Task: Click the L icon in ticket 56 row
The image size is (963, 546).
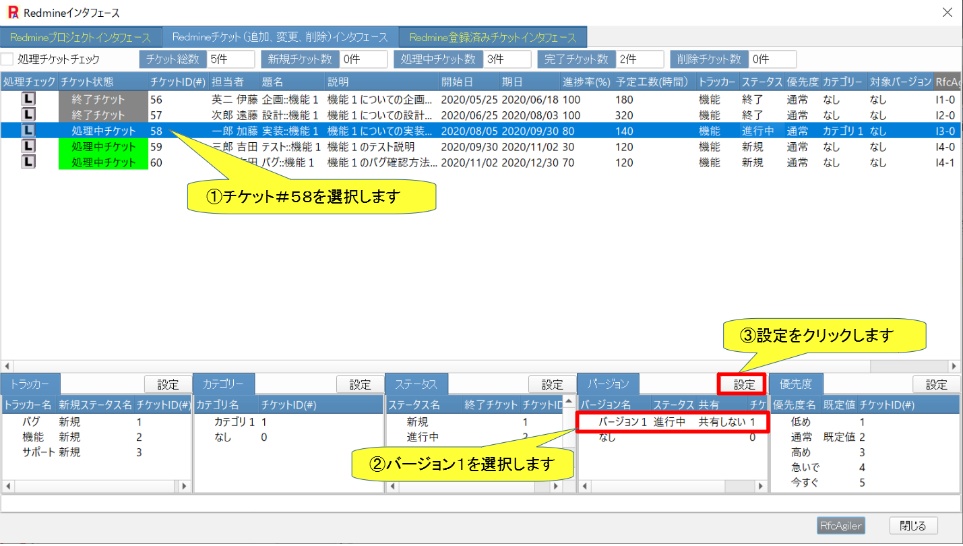Action: [28, 99]
